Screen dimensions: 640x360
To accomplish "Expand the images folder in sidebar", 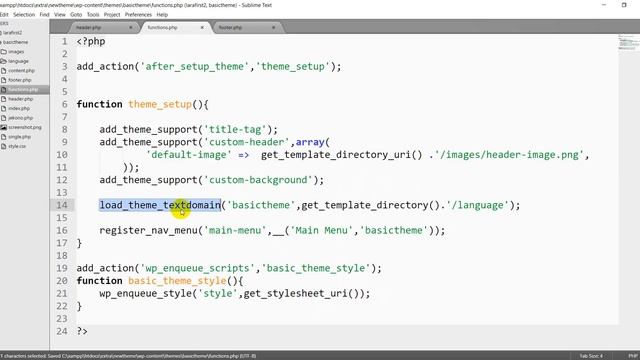I will 16,52.
